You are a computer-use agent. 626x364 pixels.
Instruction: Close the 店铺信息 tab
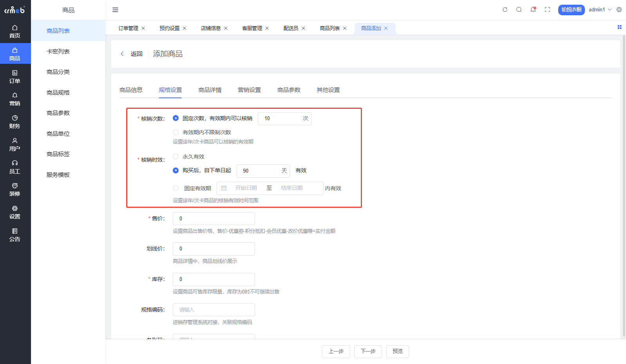click(226, 28)
